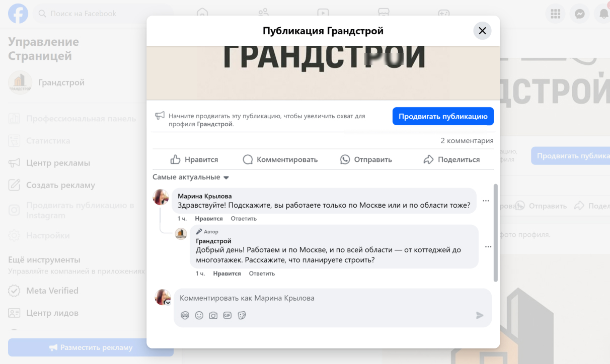
Task: Focus the Комментировать как Марина Крылова field
Action: (x=333, y=298)
